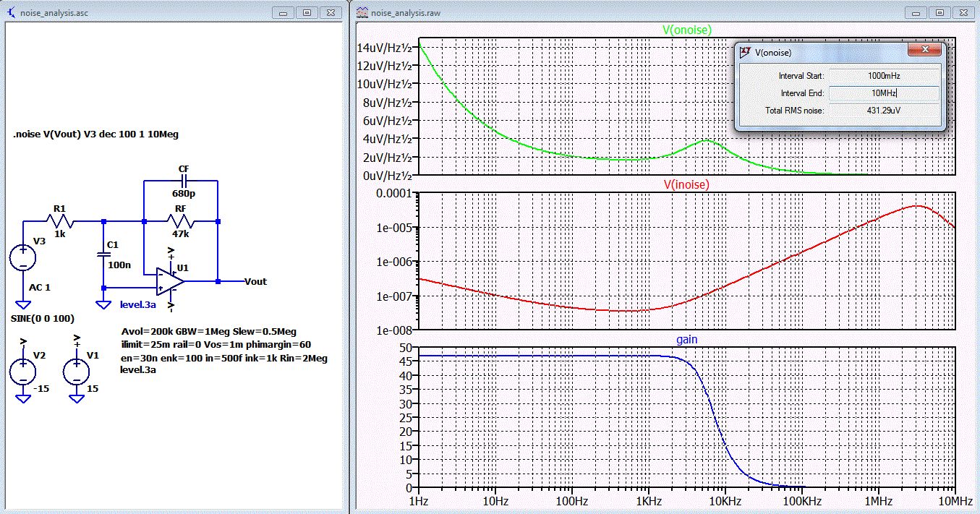Click the .noise simulation directive text
Viewport: 980px width, 514px height.
(x=95, y=134)
